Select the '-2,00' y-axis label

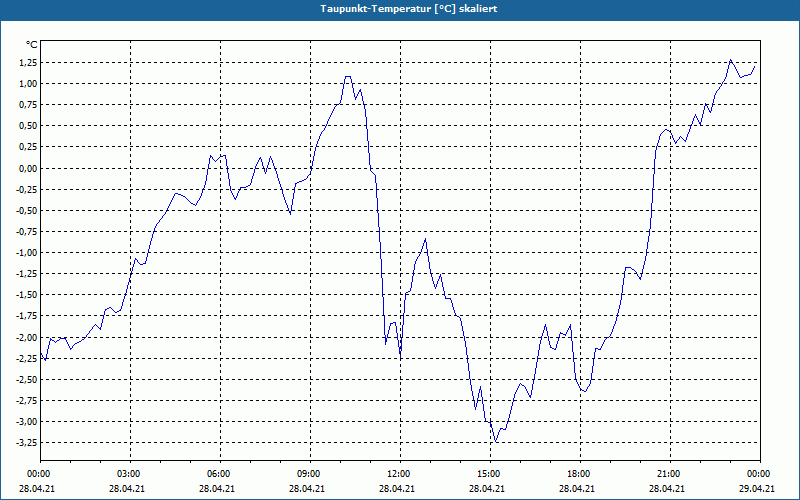[x=27, y=337]
